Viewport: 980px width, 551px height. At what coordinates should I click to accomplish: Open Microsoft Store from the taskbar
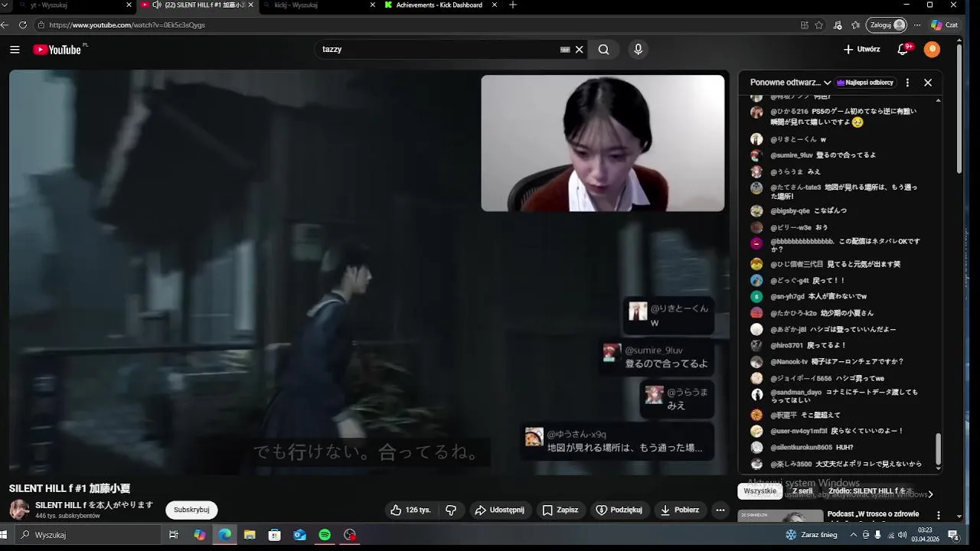point(275,535)
